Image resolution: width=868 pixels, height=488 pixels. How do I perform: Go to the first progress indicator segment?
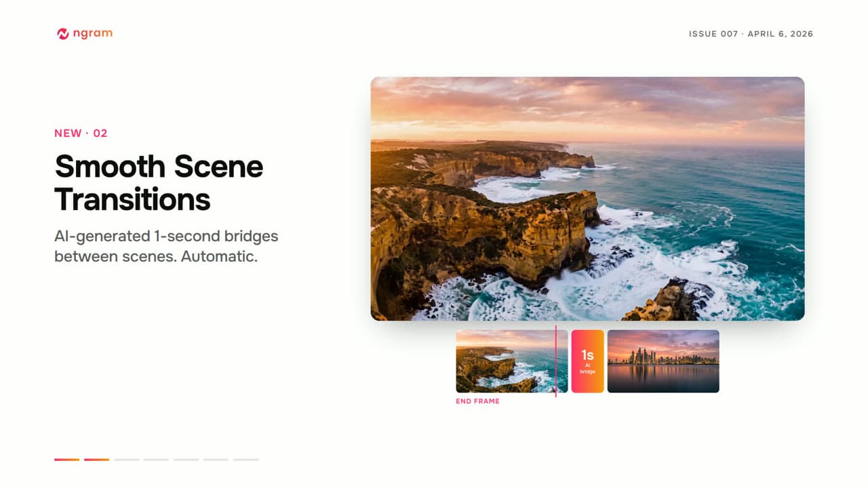click(x=66, y=460)
